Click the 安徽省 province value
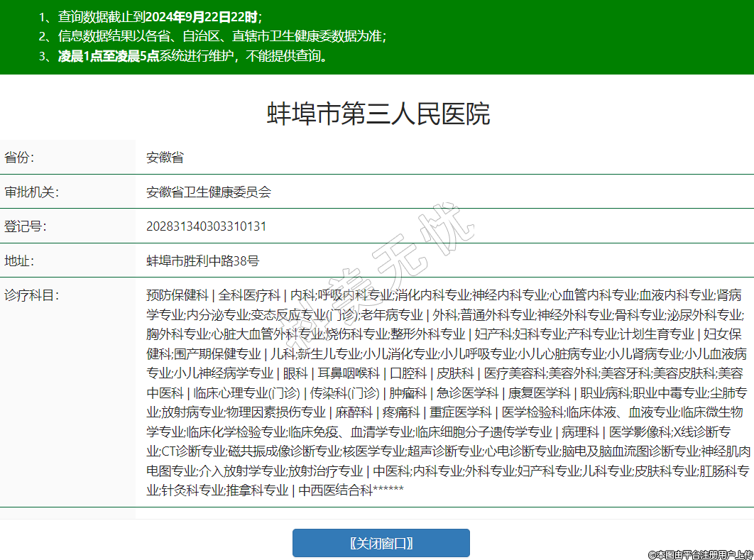 pos(165,158)
